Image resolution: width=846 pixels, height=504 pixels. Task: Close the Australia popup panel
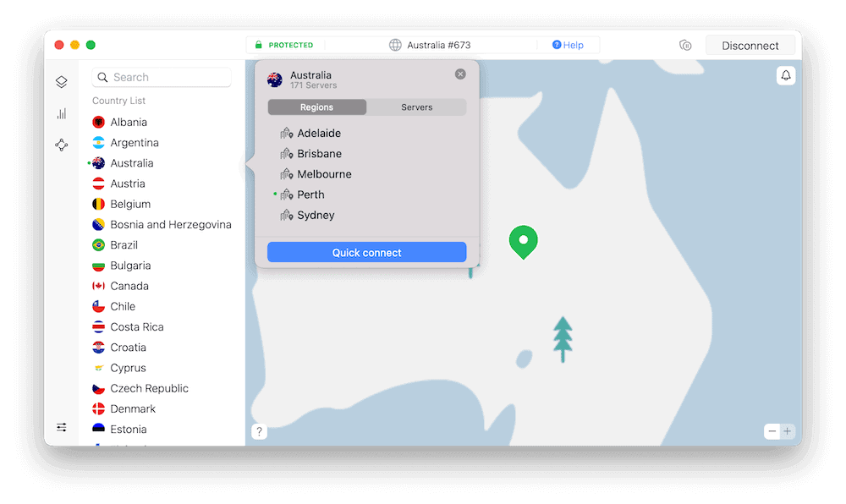(460, 74)
